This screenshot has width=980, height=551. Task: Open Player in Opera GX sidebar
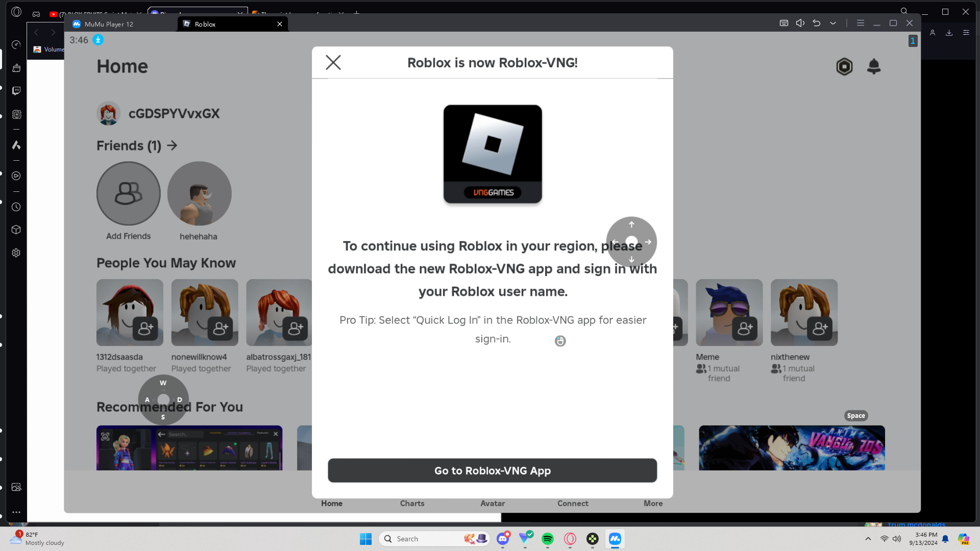point(16,176)
